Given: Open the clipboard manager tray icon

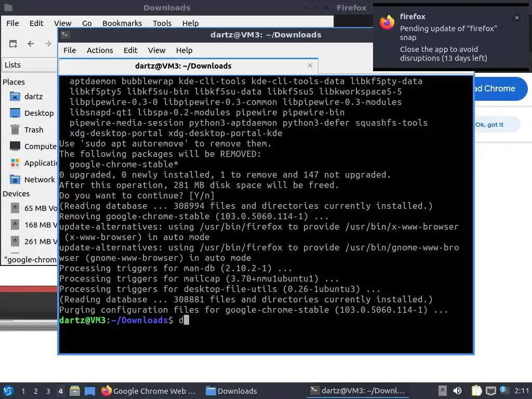Looking at the screenshot, I should (477, 391).
